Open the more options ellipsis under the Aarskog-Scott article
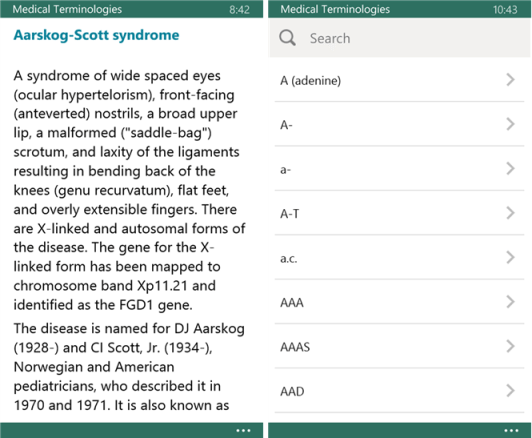This screenshot has width=532, height=438. pos(243,431)
